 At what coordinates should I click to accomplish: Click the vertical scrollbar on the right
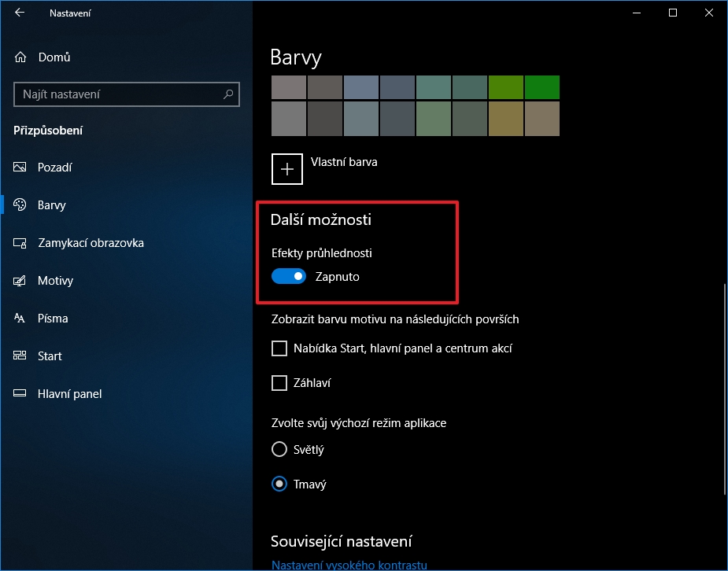725,389
